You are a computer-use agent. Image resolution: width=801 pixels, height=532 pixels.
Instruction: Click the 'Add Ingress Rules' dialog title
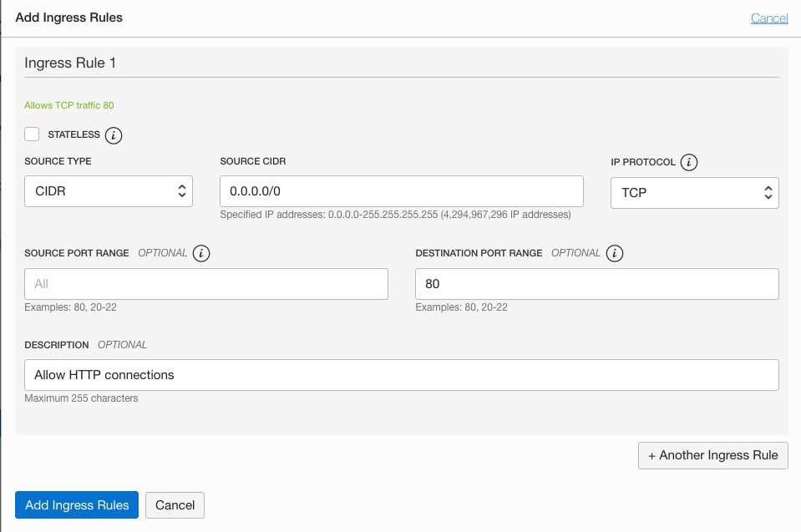click(x=69, y=18)
